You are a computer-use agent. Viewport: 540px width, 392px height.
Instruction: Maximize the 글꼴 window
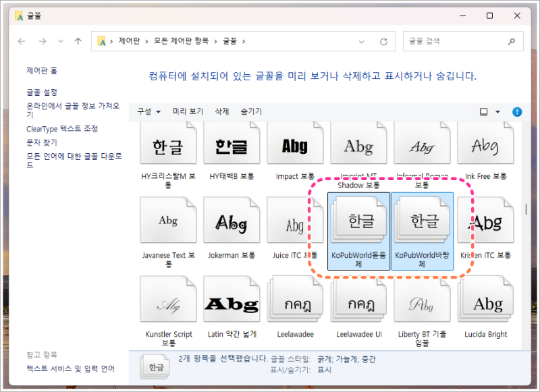[x=489, y=16]
